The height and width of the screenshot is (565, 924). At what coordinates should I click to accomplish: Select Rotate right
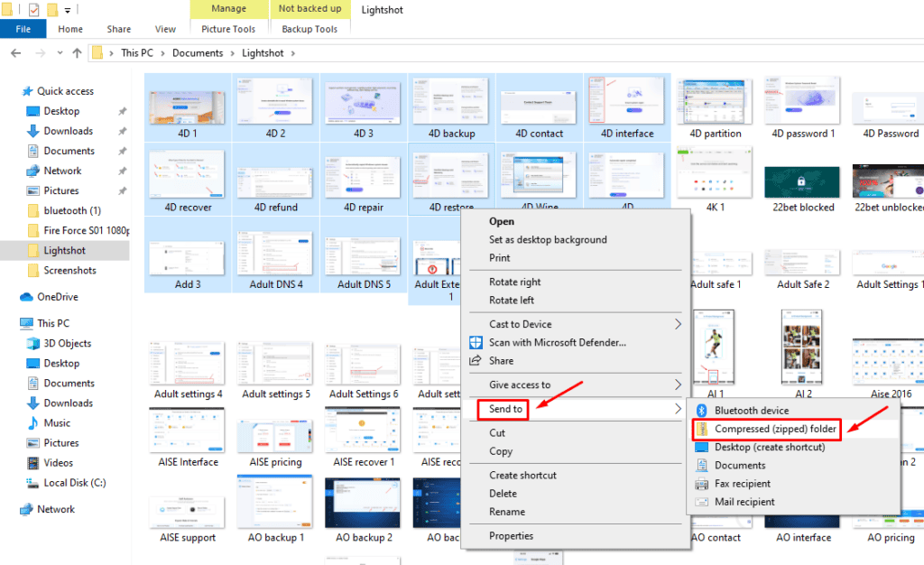pos(514,282)
